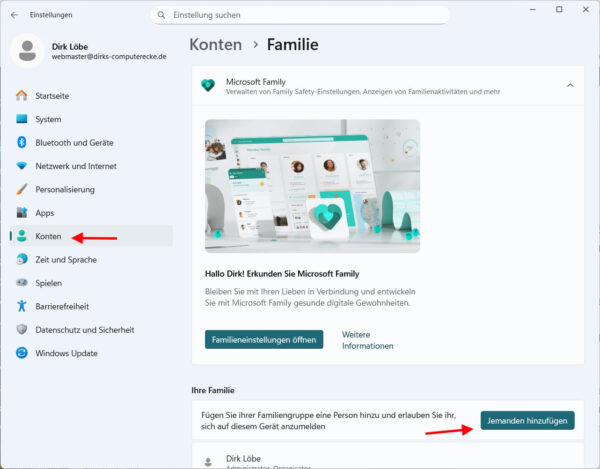Click the Microsoft Family heart icon
600x469 pixels.
[208, 85]
